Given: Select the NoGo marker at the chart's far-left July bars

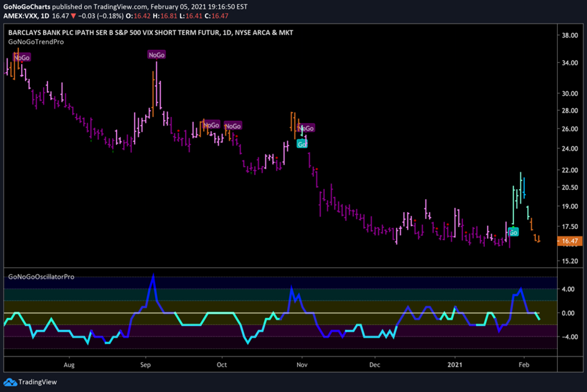Looking at the screenshot, I should 22,58.
